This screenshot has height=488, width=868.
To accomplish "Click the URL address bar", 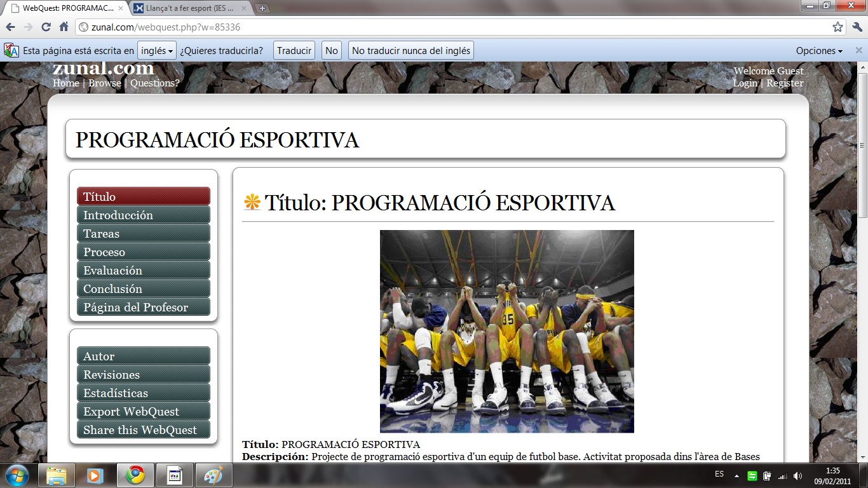I will click(x=445, y=27).
